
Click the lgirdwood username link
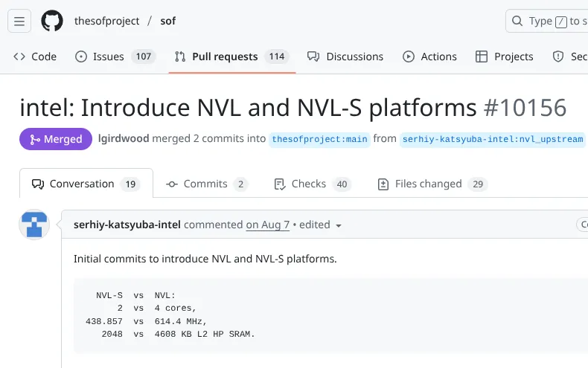click(x=124, y=138)
